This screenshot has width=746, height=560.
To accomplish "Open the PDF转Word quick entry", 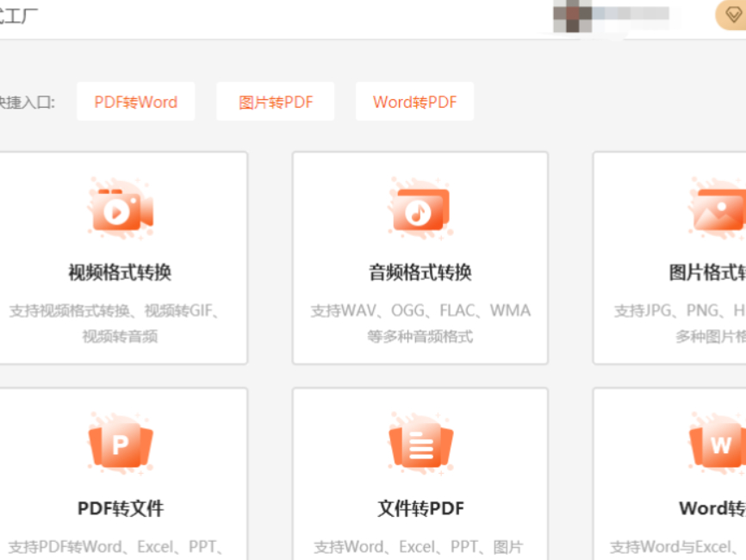I will (x=135, y=102).
